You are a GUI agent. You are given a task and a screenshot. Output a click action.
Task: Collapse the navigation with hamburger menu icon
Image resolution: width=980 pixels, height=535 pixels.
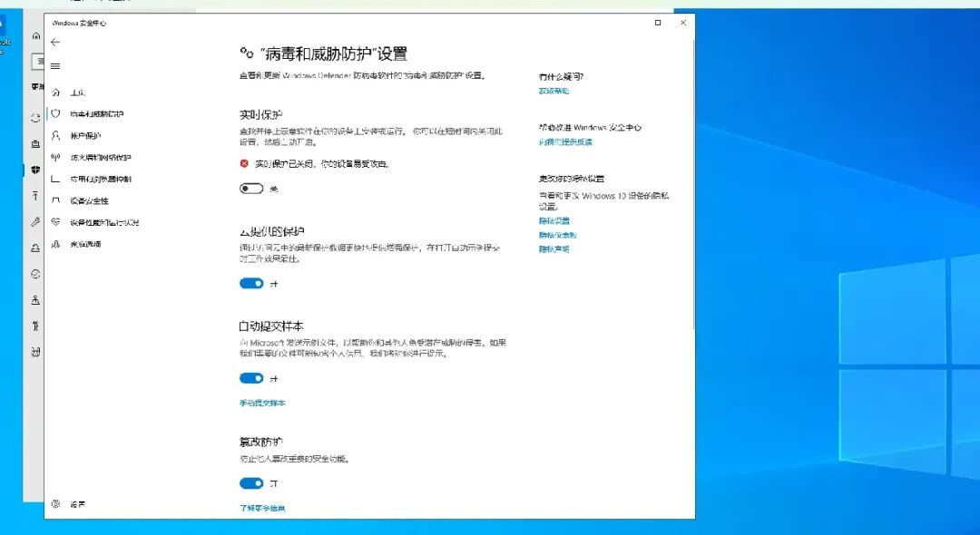coord(55,66)
